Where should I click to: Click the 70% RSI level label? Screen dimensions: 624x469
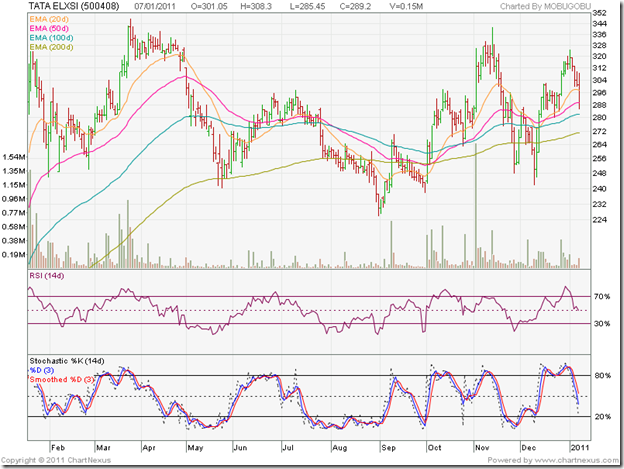(602, 296)
